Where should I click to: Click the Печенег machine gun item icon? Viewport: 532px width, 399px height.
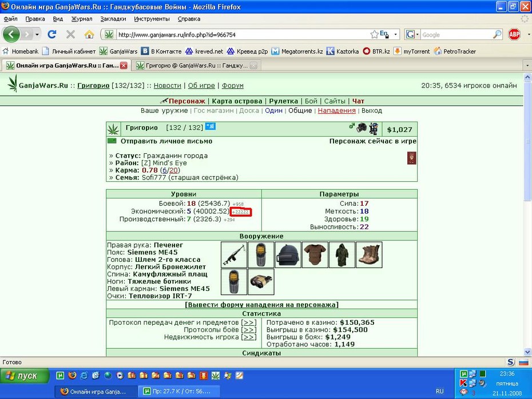click(x=234, y=254)
